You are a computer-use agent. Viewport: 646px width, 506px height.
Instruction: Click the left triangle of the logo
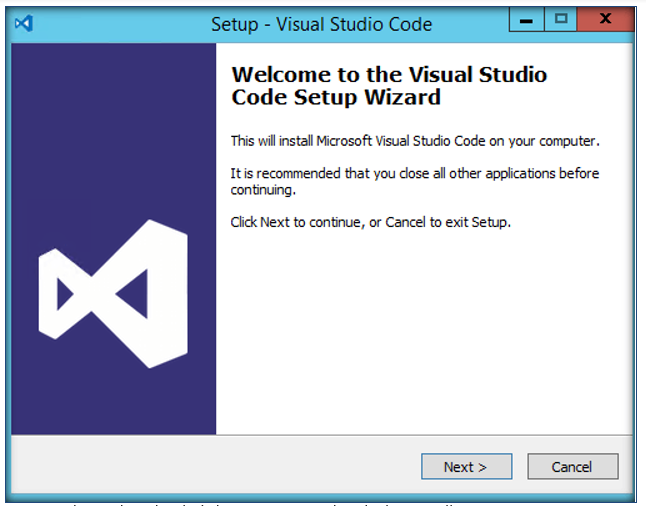click(65, 294)
